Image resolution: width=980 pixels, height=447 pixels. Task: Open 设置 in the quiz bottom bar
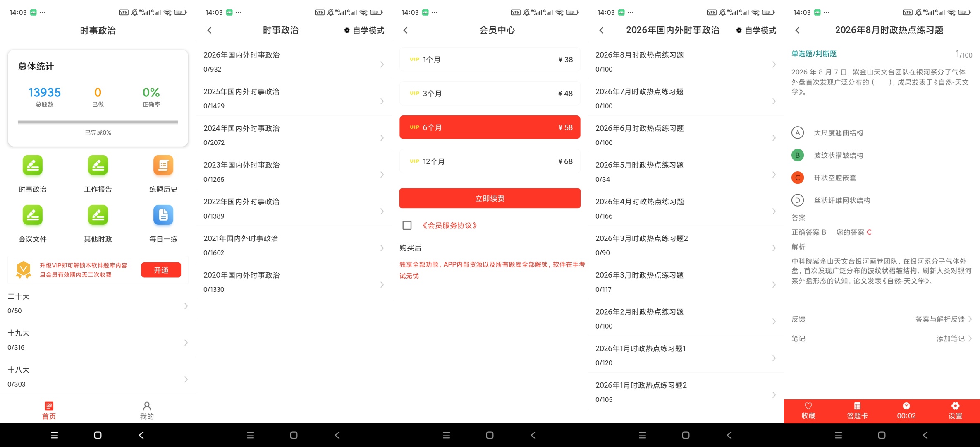click(x=955, y=411)
